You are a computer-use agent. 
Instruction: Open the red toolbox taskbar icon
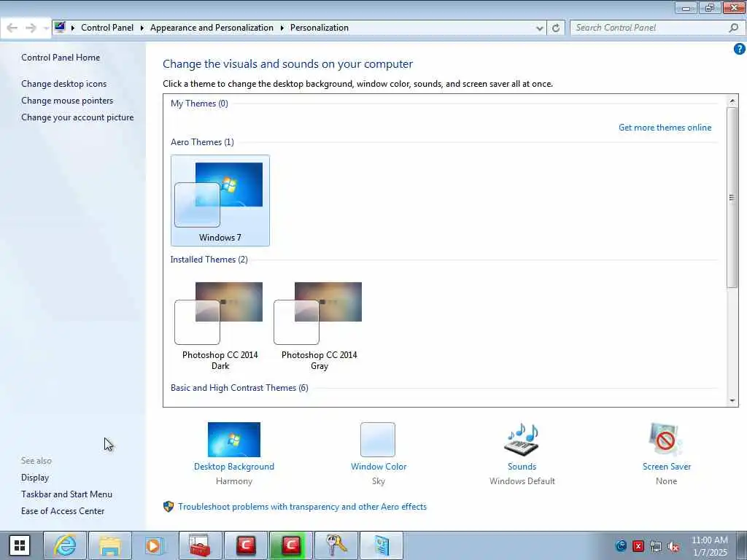(200, 545)
